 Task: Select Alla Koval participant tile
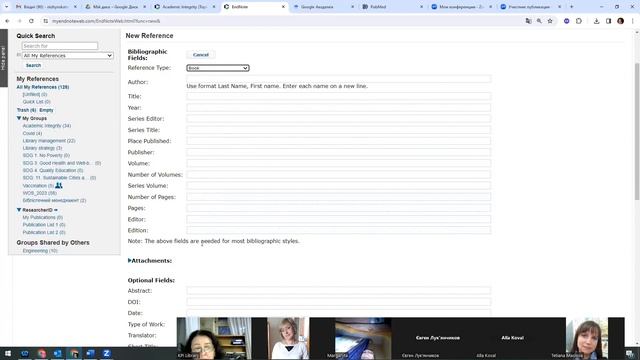click(x=512, y=338)
